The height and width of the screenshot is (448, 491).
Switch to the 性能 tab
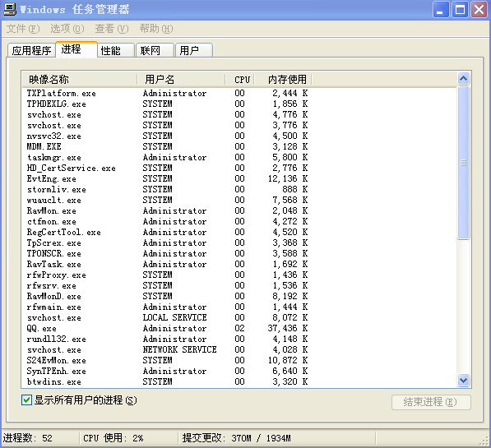coord(116,50)
